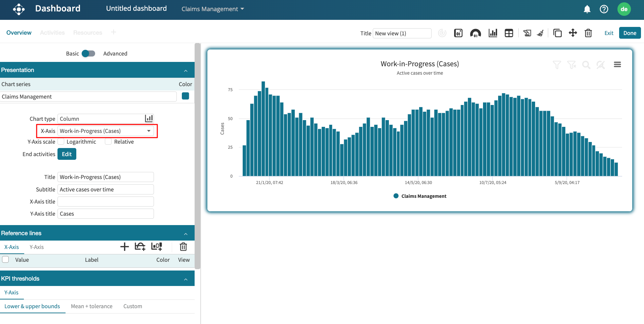Viewport: 644px width, 324px height.
Task: Click the bar chart widget icon
Action: click(493, 33)
